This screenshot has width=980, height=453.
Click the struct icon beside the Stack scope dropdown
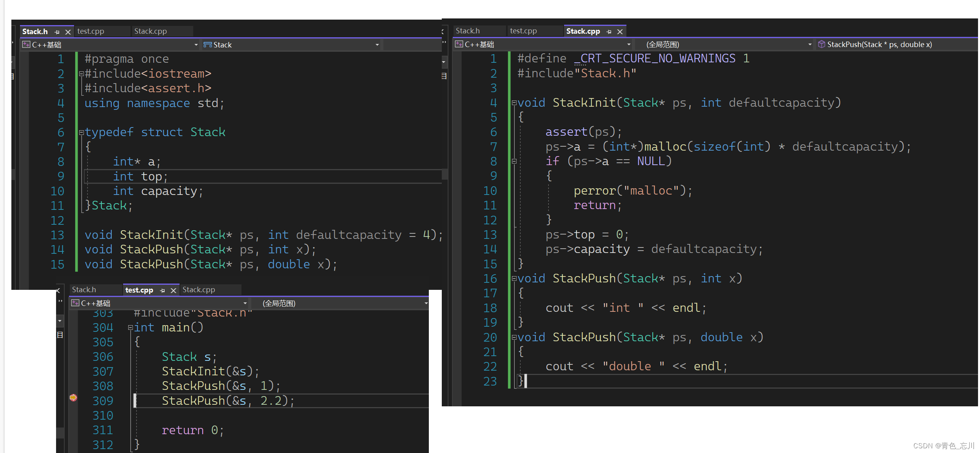[207, 45]
